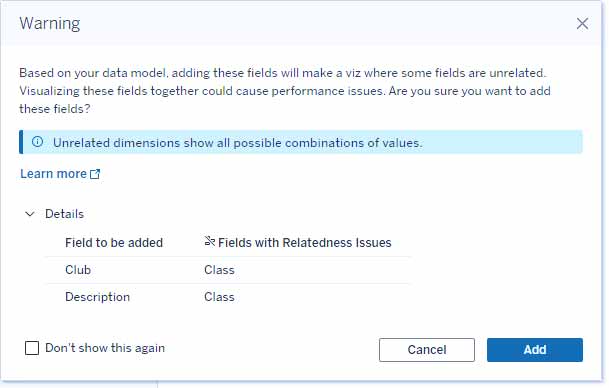
Task: Select the Description field row
Action: coord(228,297)
